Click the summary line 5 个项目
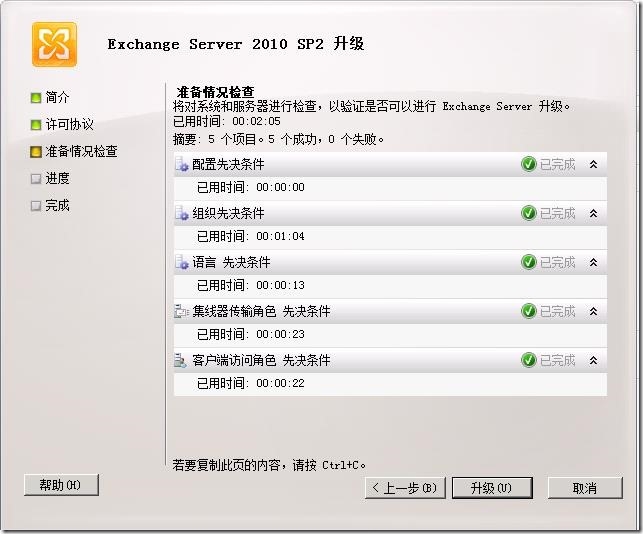Image resolution: width=643 pixels, height=534 pixels. coord(279,139)
